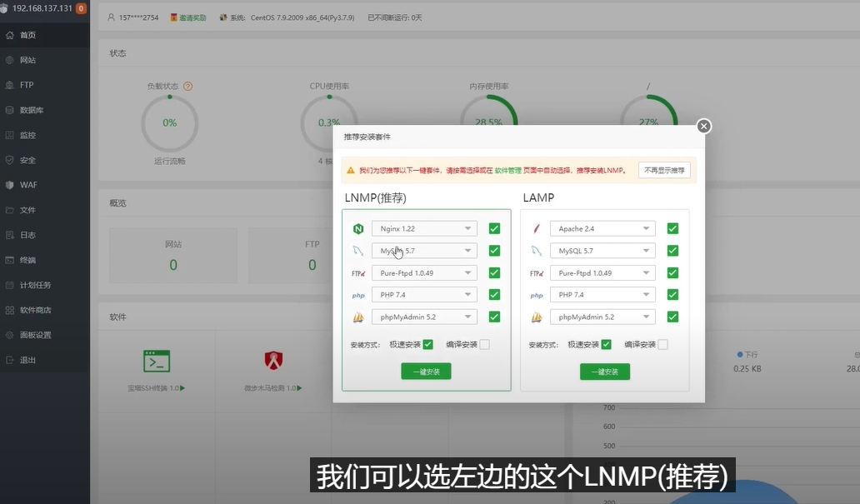
Task: Open the LAMP phpMyAdmin 5.2 dropdown
Action: pos(602,317)
